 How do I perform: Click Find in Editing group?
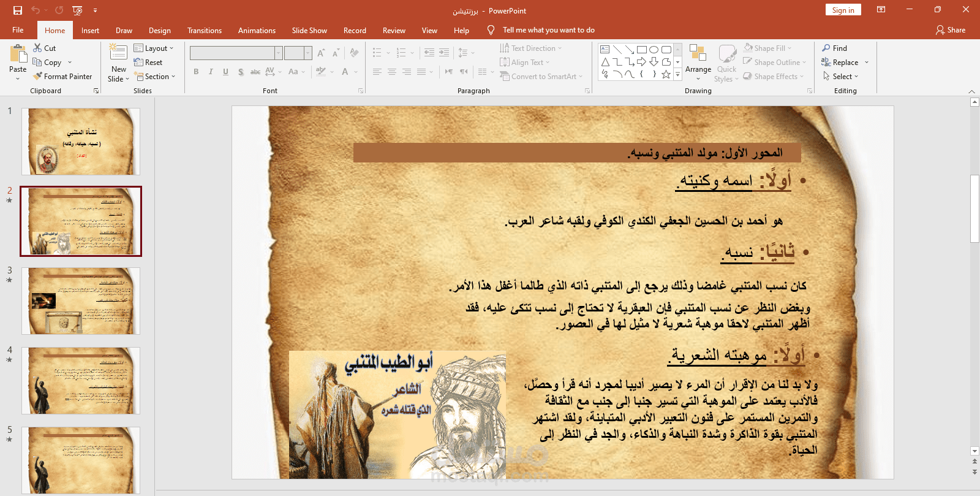pyautogui.click(x=834, y=48)
